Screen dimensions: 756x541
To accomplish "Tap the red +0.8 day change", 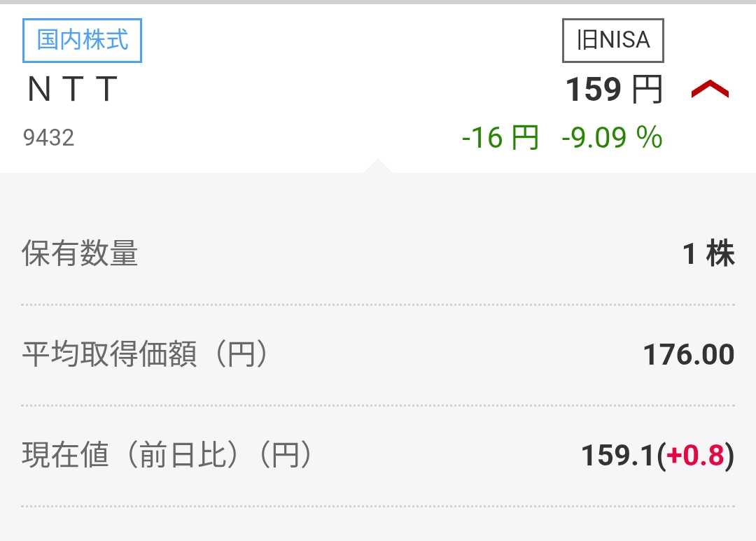I will (x=695, y=456).
